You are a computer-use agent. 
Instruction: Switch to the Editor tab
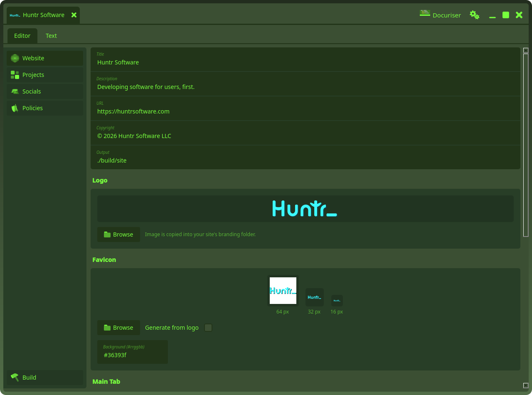[x=22, y=36]
